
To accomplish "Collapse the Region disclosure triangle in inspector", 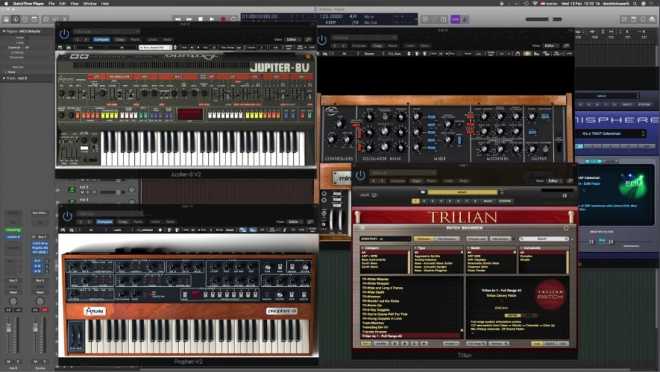I will [4, 32].
